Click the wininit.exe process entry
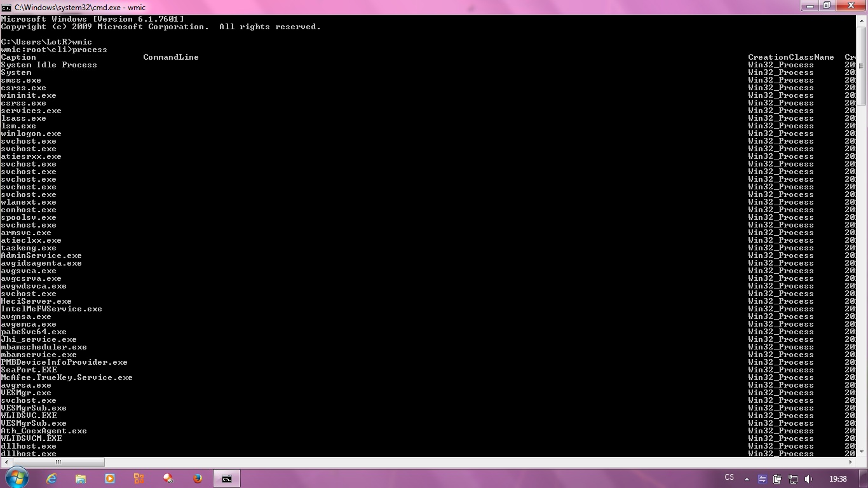 [29, 95]
